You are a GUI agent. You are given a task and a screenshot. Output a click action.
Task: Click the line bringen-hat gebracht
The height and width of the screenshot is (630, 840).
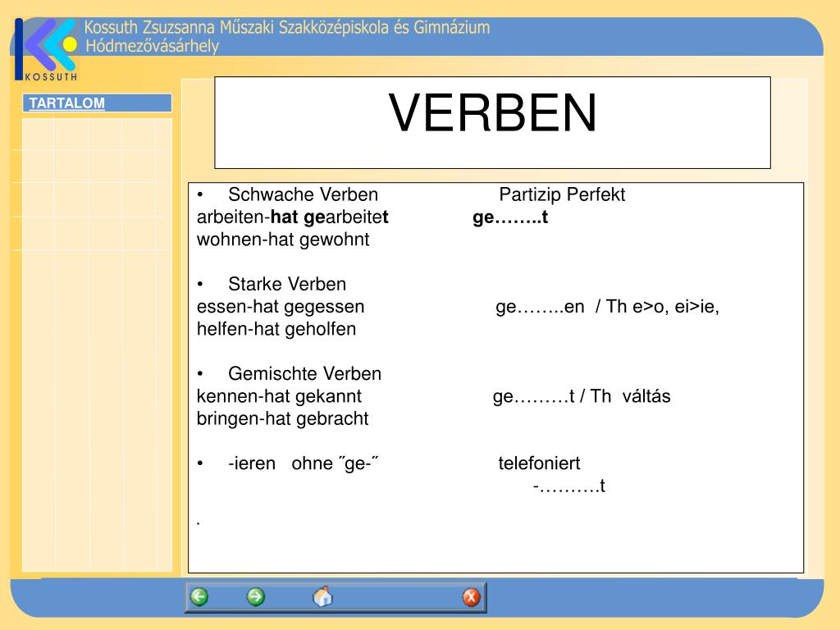(x=282, y=418)
